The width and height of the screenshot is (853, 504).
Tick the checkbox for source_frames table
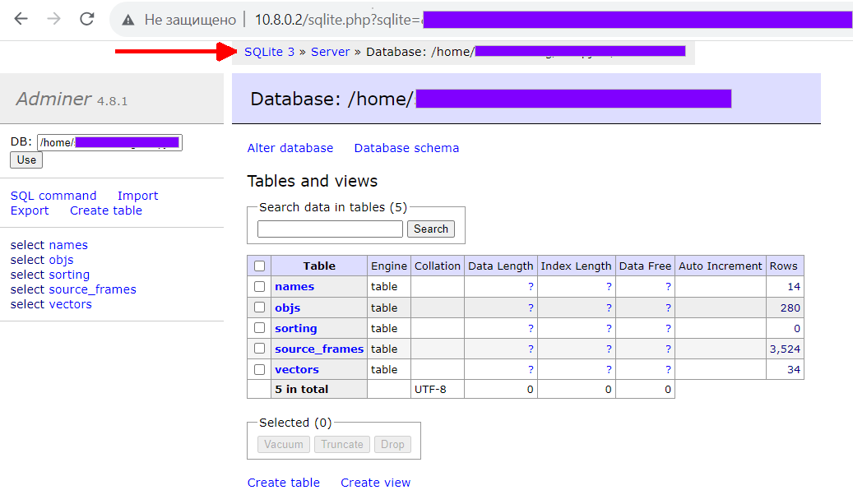click(260, 349)
